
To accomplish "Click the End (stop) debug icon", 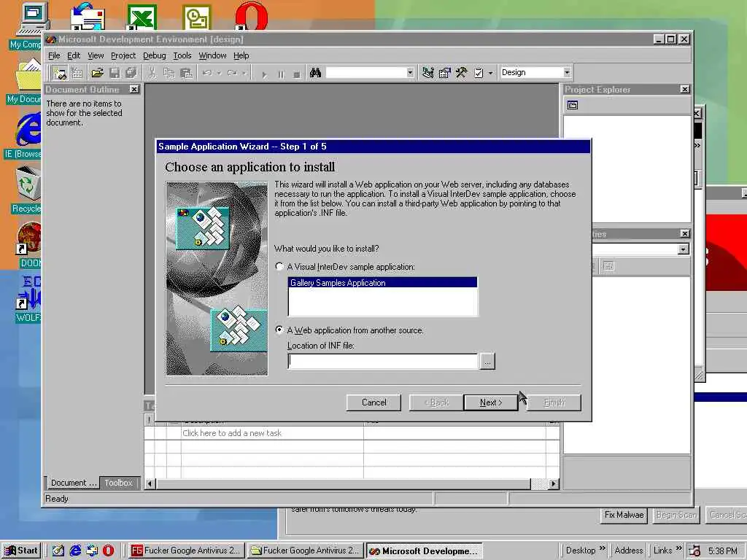I will click(297, 74).
